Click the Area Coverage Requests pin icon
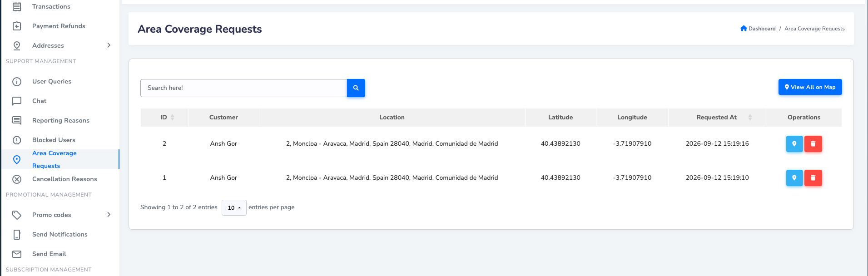Screen dimensions: 868x276 pyautogui.click(x=17, y=160)
